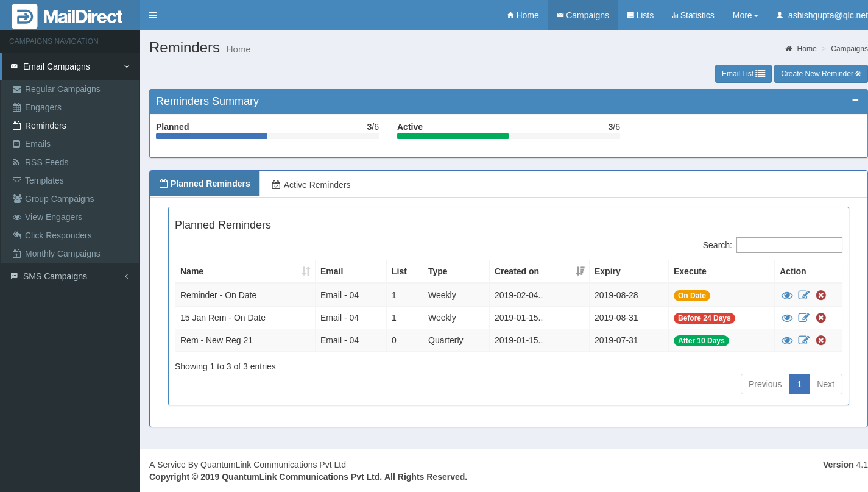View the 'Rem - New Reg 21' reminder
Viewport: 868px width, 492px height.
787,341
